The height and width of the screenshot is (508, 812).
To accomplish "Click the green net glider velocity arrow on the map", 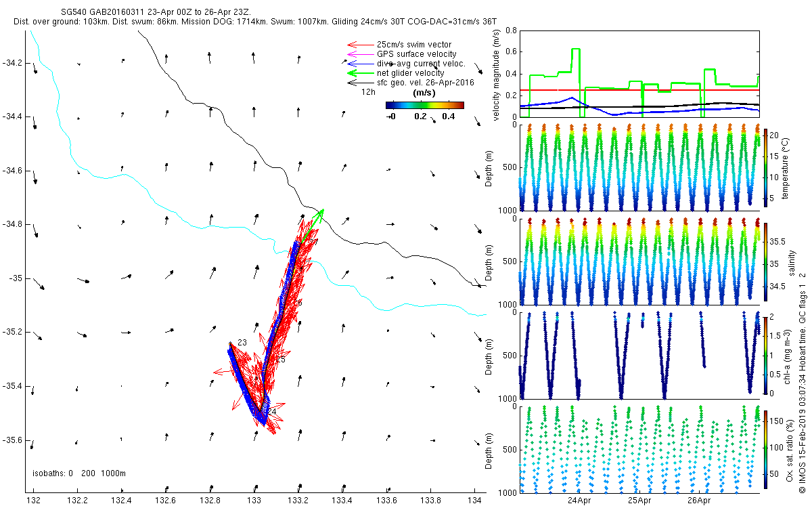I will pyautogui.click(x=313, y=226).
